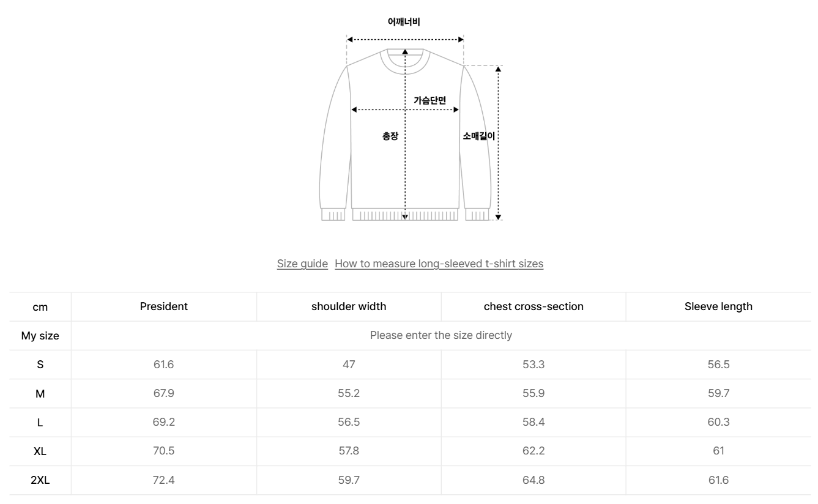Click the cm header cell

coord(40,306)
